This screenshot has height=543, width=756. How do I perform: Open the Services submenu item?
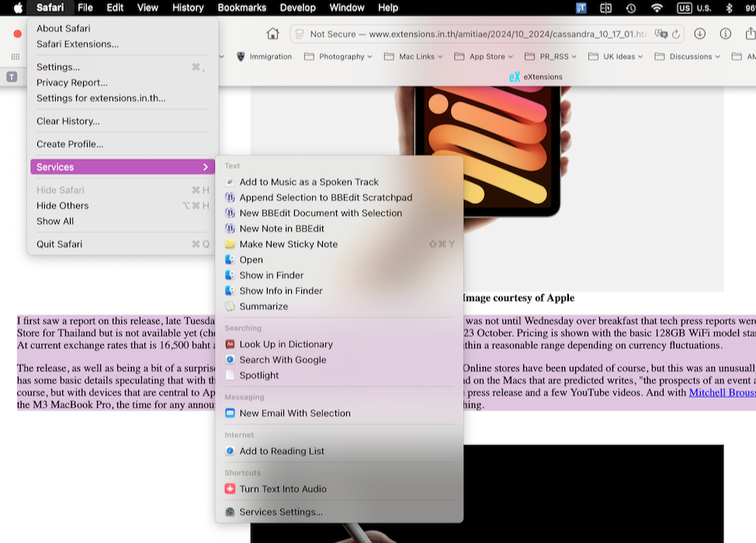tap(123, 168)
